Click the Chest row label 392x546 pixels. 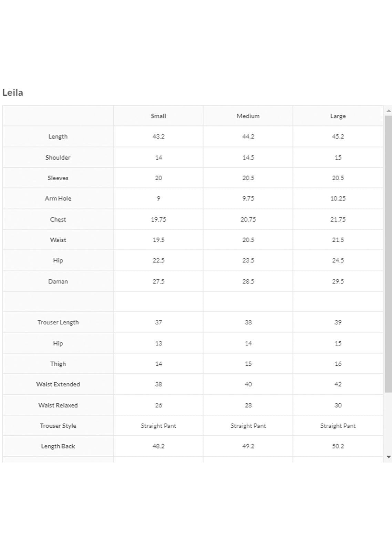pyautogui.click(x=58, y=220)
